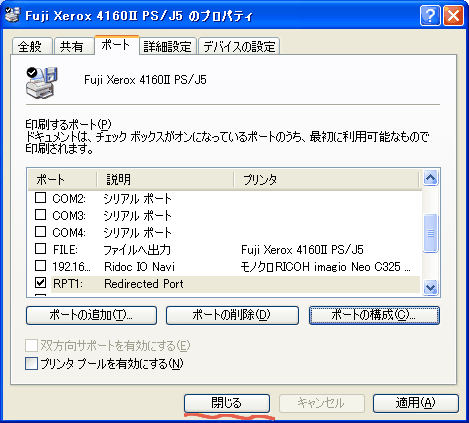Close the dialog with the red X button

453,16
